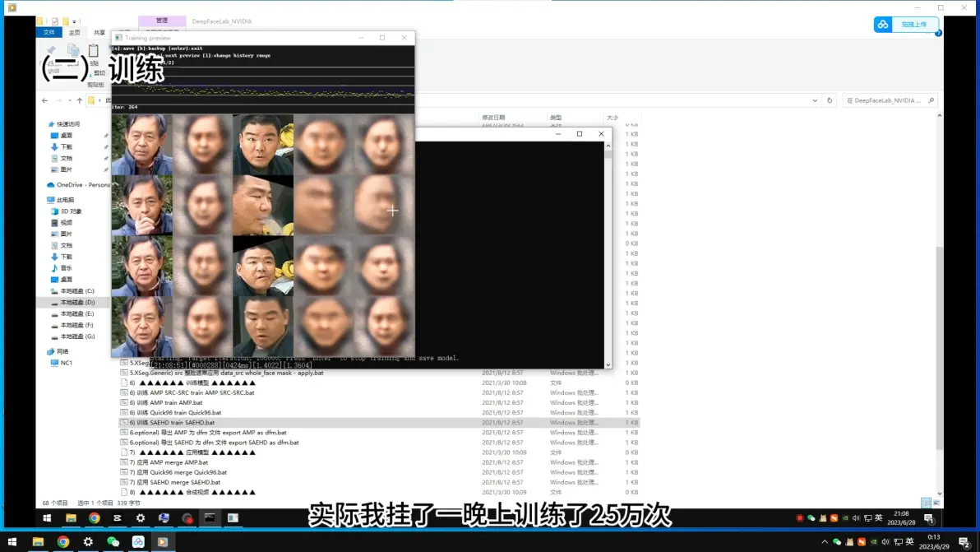Viewport: 980px width, 552px height.
Task: Open WeChat from the bottom outer taskbar
Action: tap(113, 542)
